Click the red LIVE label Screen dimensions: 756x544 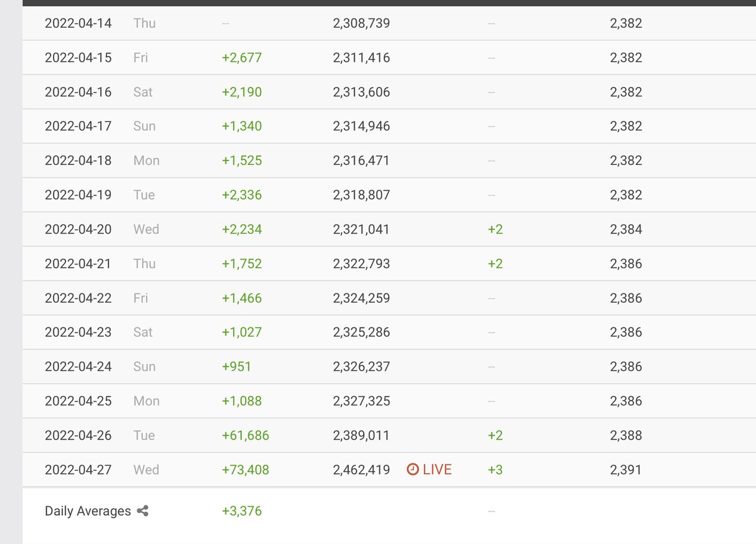click(x=437, y=470)
